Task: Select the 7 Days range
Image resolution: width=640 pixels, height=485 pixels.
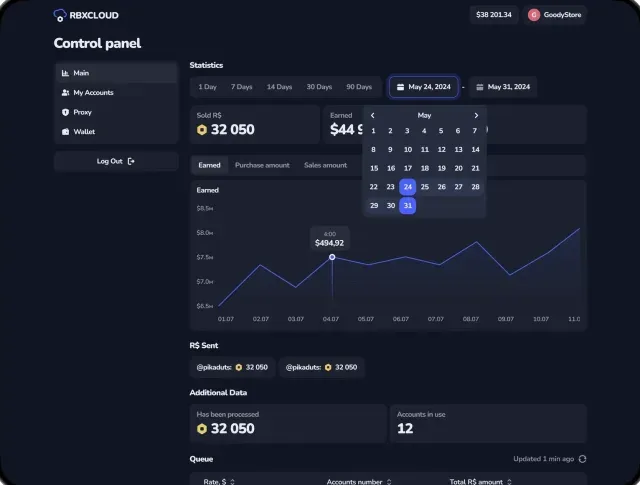Action: (x=242, y=87)
